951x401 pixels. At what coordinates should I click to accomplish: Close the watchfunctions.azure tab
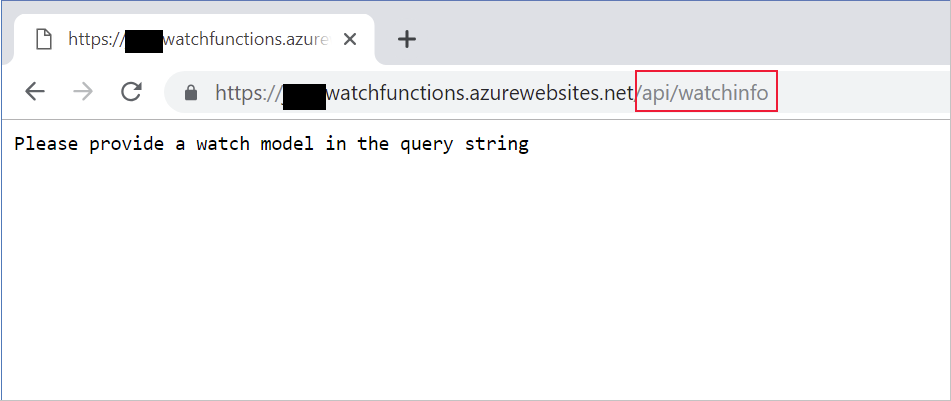[350, 40]
